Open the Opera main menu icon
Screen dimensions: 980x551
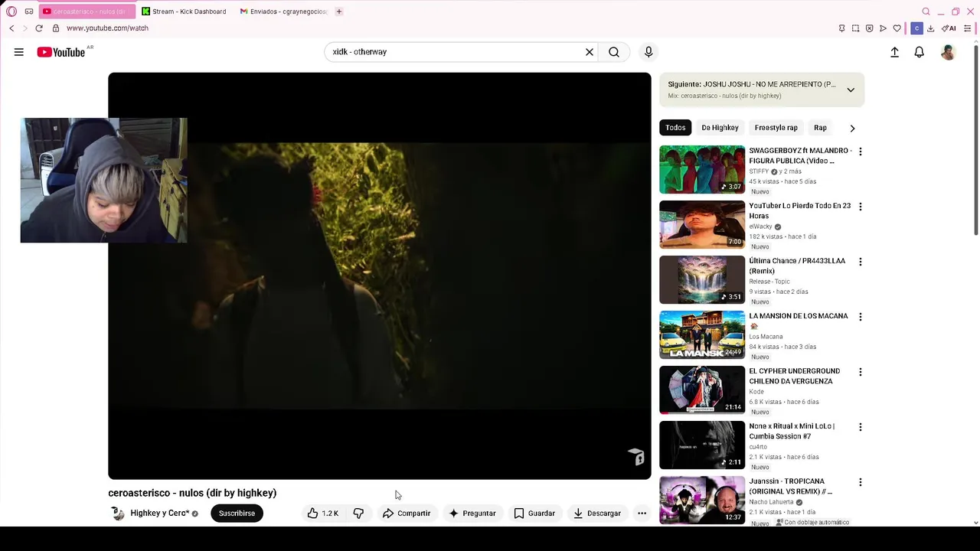pyautogui.click(x=11, y=11)
